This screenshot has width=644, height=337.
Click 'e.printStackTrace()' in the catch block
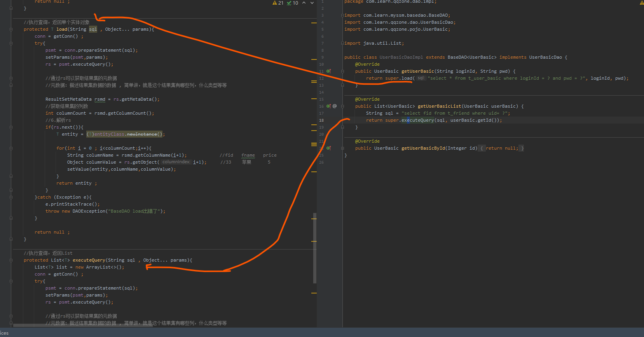pyautogui.click(x=71, y=204)
